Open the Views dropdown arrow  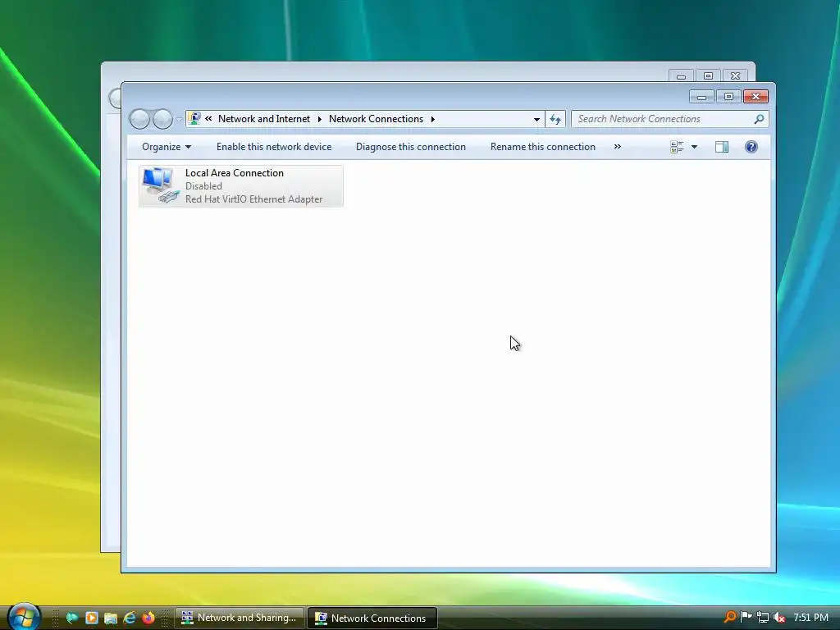pyautogui.click(x=694, y=147)
